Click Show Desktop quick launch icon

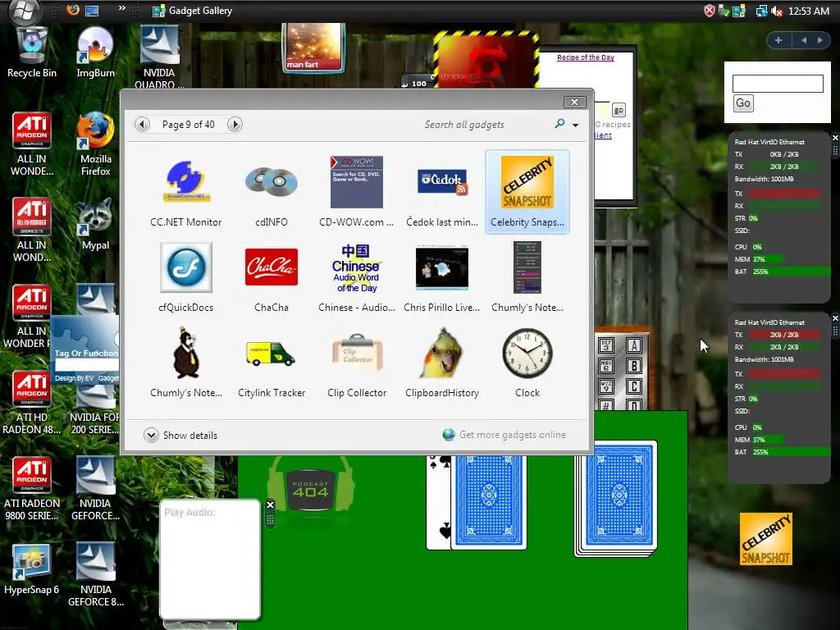click(x=92, y=10)
